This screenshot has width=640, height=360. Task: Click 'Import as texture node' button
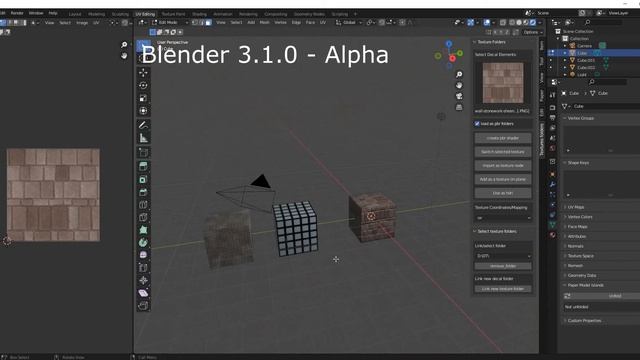coord(503,165)
